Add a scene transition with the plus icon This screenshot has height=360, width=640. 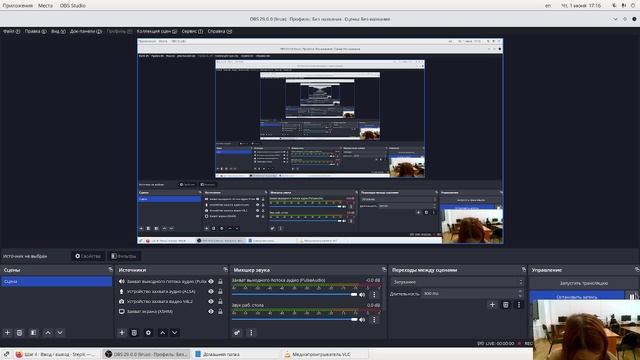pos(492,304)
